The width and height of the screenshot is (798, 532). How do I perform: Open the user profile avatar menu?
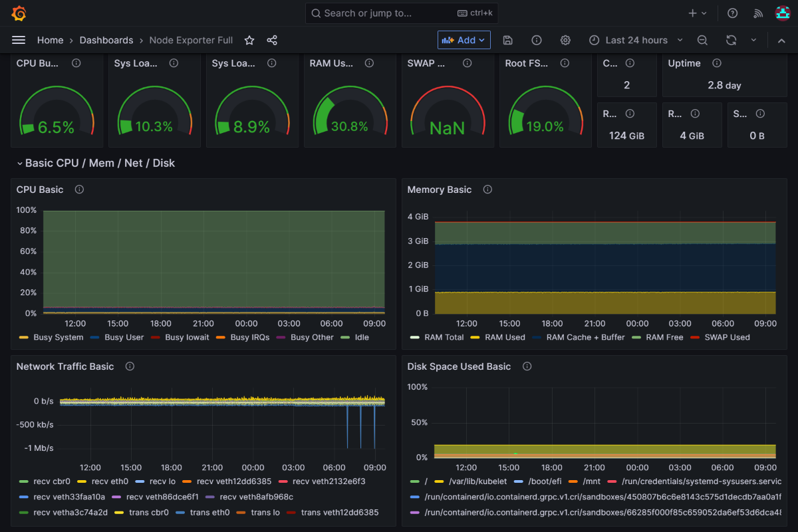(782, 13)
